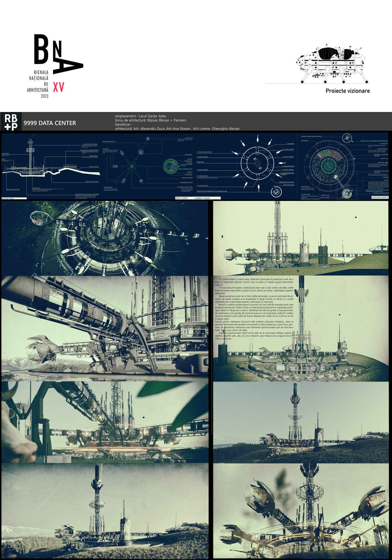Open the bottom-right rendering of glass pods

(x=301, y=510)
